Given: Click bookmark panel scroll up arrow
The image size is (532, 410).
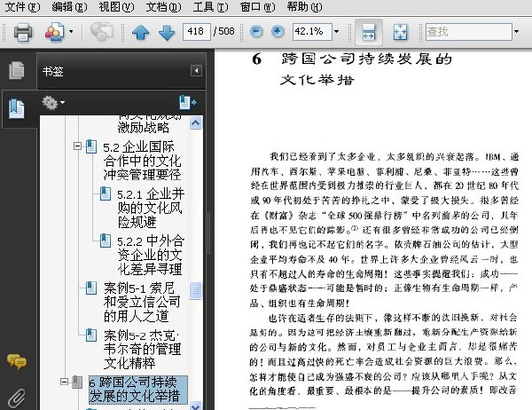Looking at the screenshot, I should (195, 122).
